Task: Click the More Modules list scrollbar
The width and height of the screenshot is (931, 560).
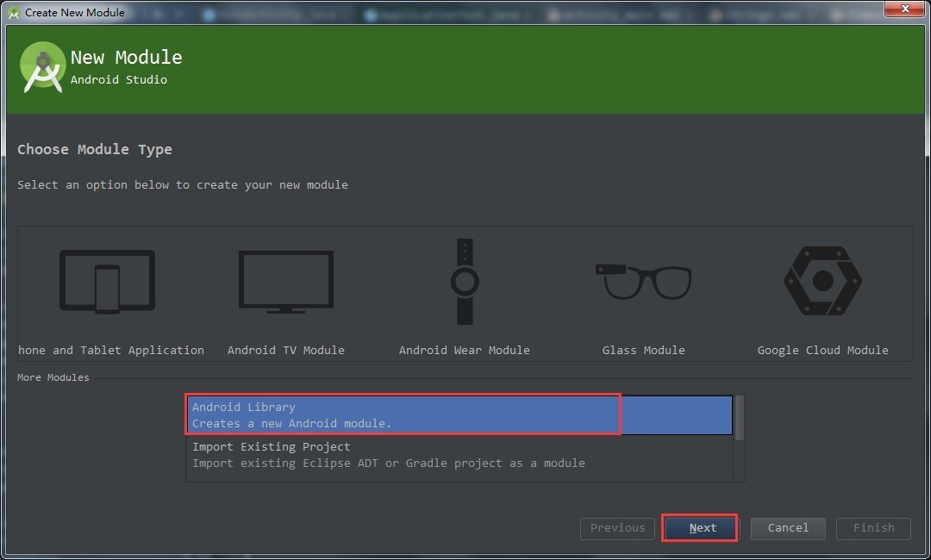Action: pyautogui.click(x=740, y=418)
